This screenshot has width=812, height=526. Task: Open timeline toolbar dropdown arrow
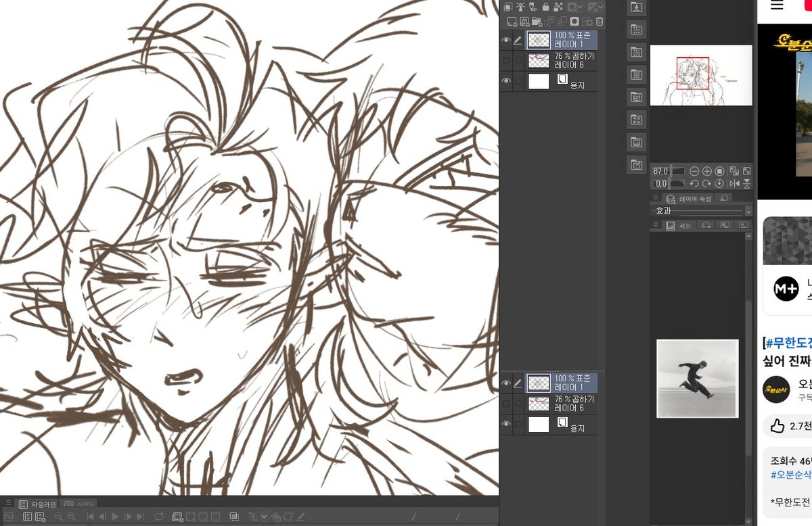point(264,517)
